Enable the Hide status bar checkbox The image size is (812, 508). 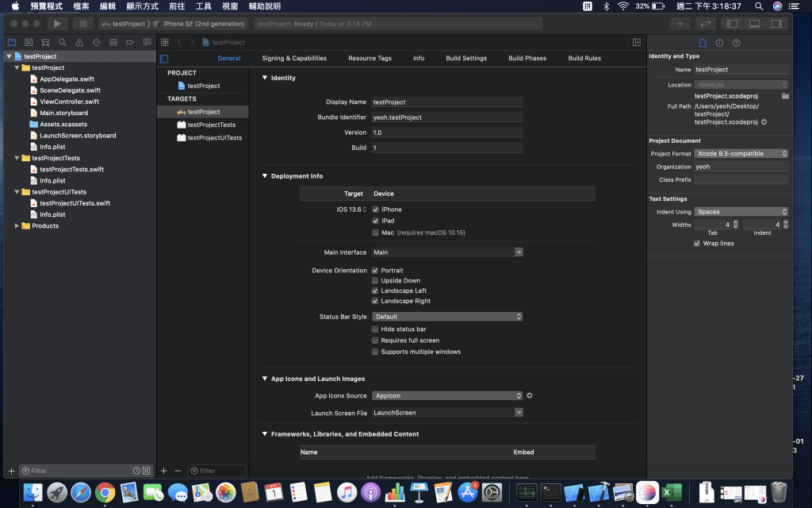(375, 329)
